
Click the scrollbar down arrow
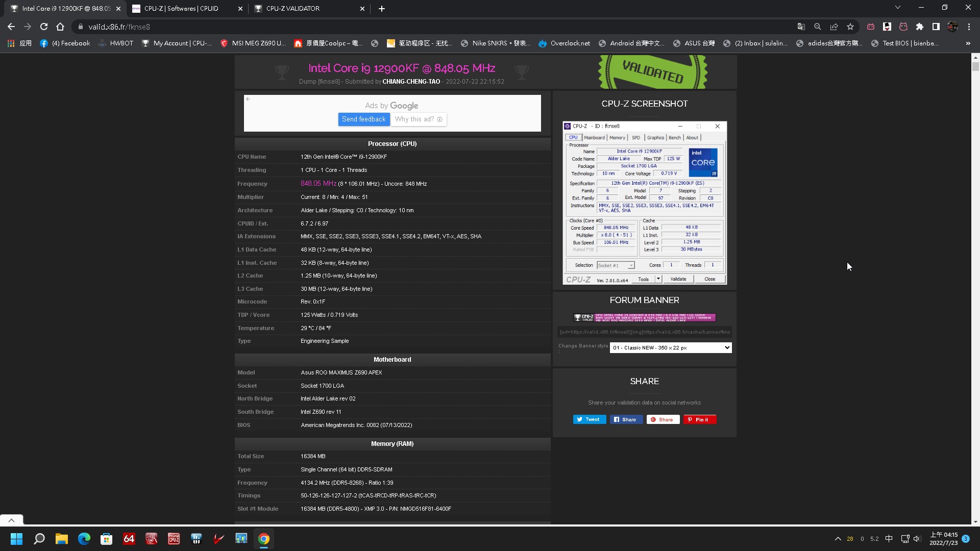click(x=975, y=521)
